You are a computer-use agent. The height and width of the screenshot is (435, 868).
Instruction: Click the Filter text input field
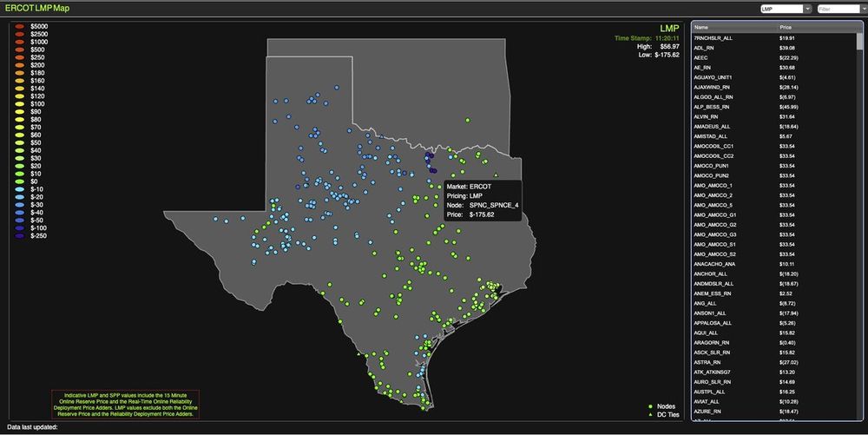click(838, 9)
